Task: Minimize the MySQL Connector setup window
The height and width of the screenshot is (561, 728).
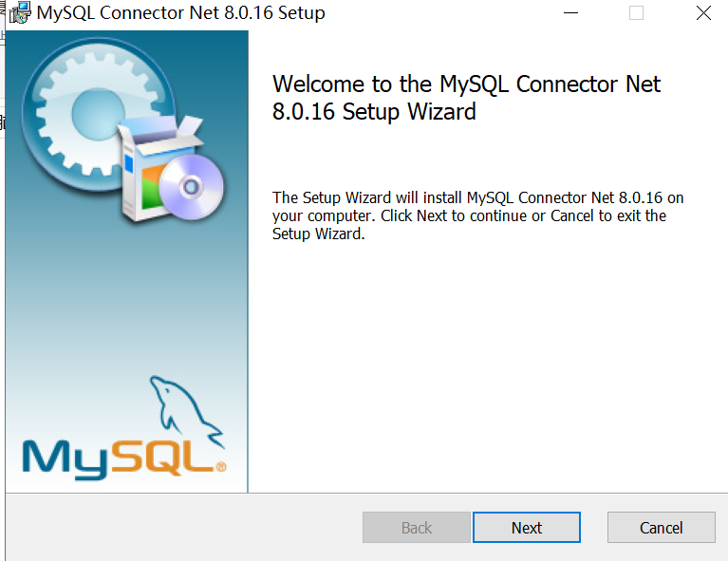Action: (570, 12)
